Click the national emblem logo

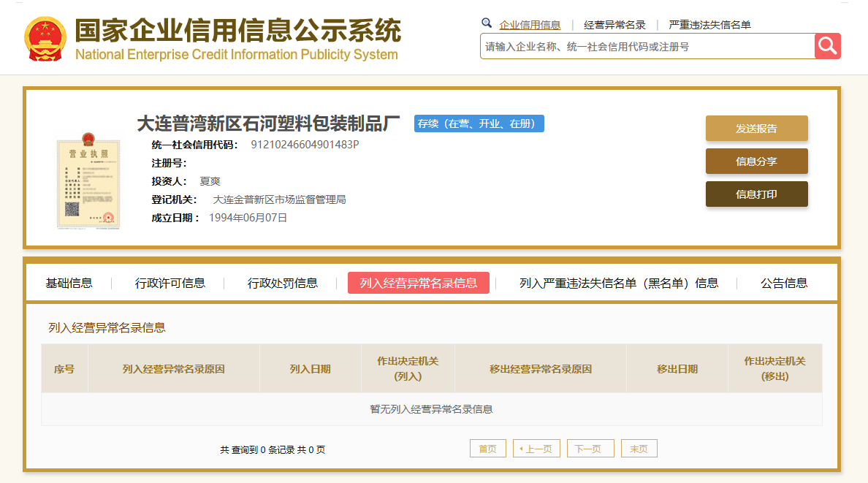45,39
